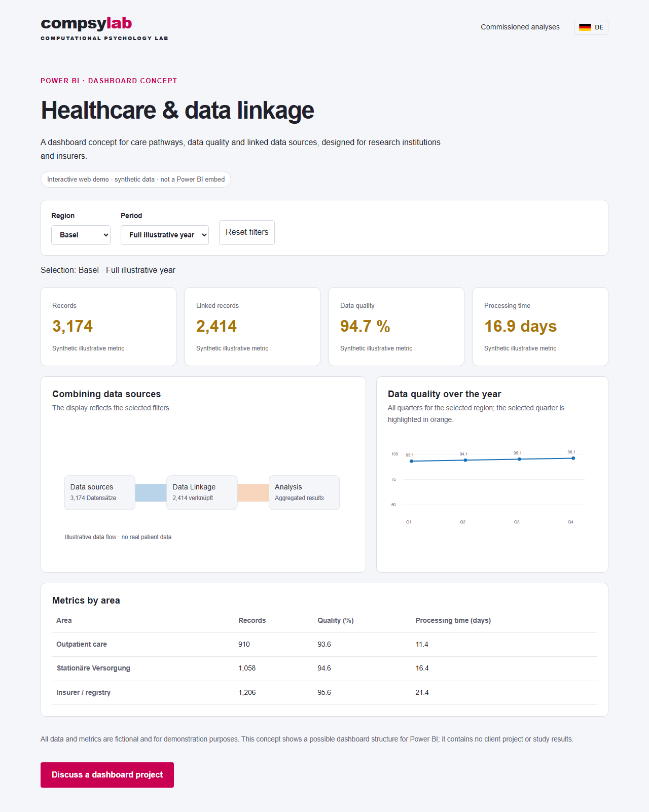
Task: Click the orange connector between Linkage and Analysis
Action: tap(253, 492)
